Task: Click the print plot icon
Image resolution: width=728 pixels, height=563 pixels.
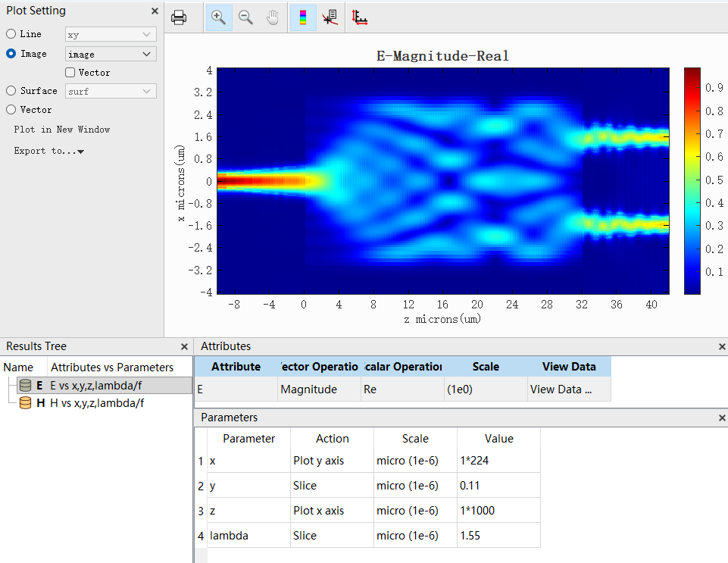Action: (x=179, y=17)
